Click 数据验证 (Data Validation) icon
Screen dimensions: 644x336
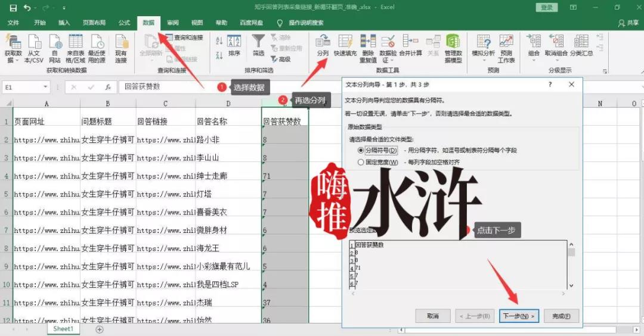[x=388, y=42]
